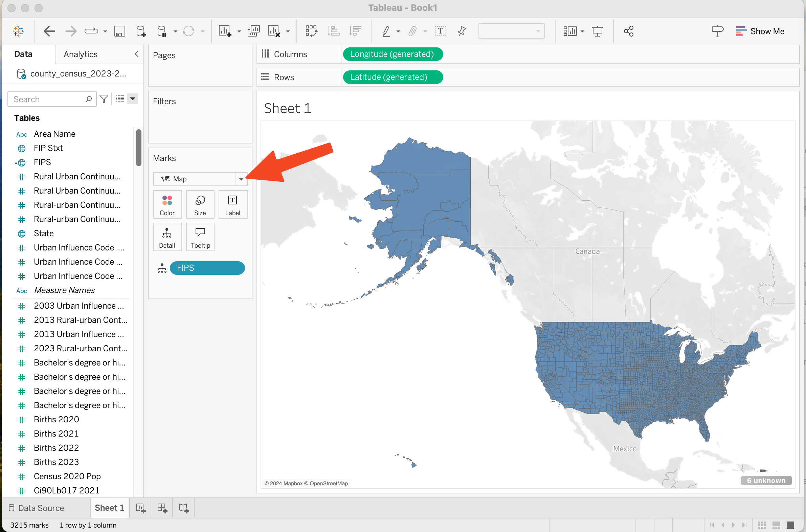806x532 pixels.
Task: Click the Tableau start page logo icon
Action: tap(18, 31)
